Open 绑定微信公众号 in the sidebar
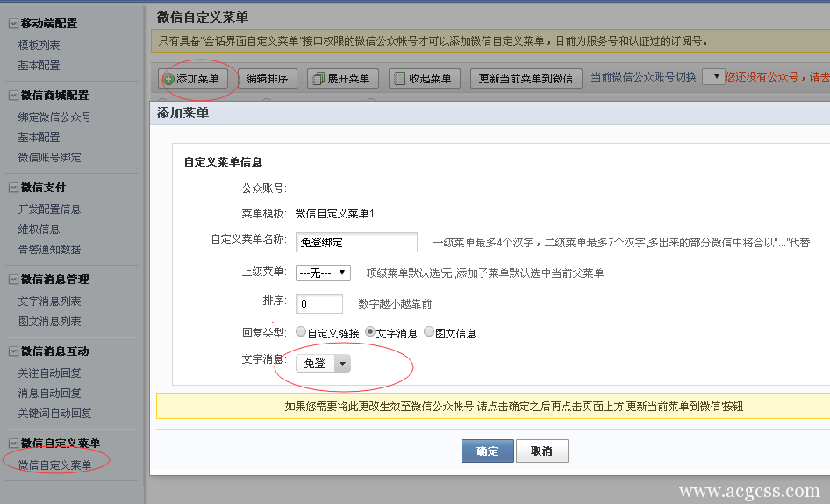Viewport: 830px width, 504px height. pyautogui.click(x=54, y=117)
